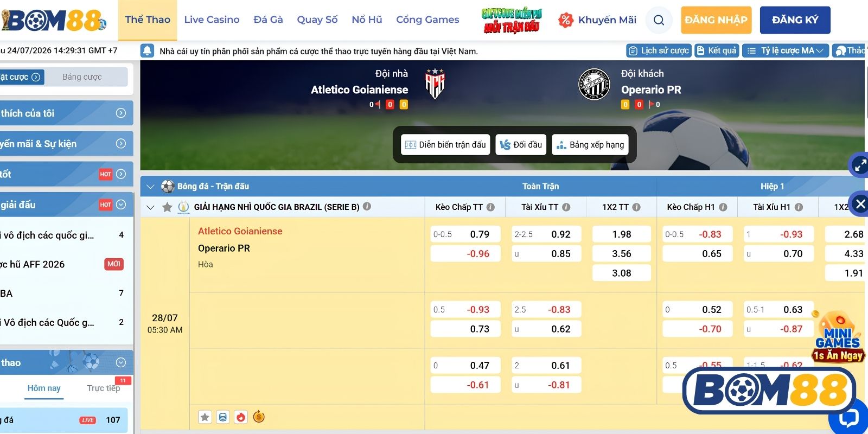Open the search magnifier icon
Image resolution: width=868 pixels, height=434 pixels.
point(659,20)
